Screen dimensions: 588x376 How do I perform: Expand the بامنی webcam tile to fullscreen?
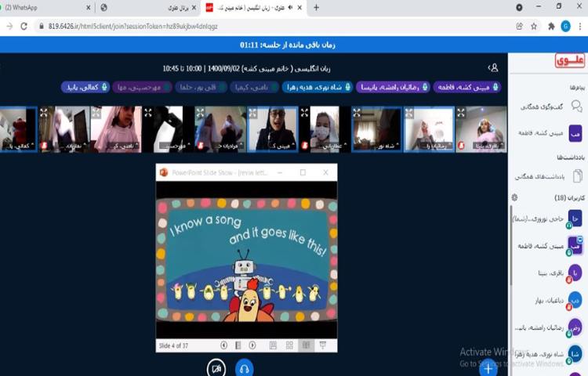(96, 112)
